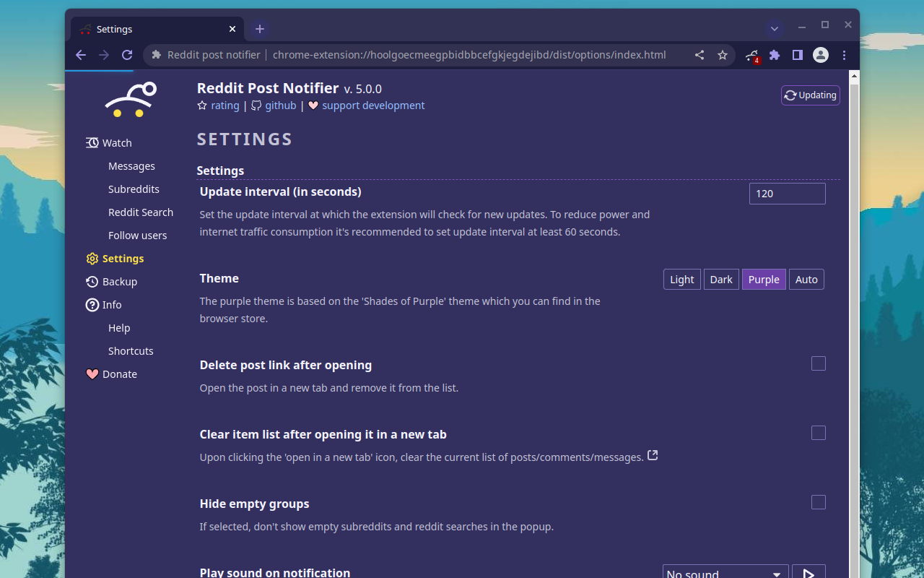Click the share icon in address bar
Viewport: 924px width, 578px height.
(699, 55)
